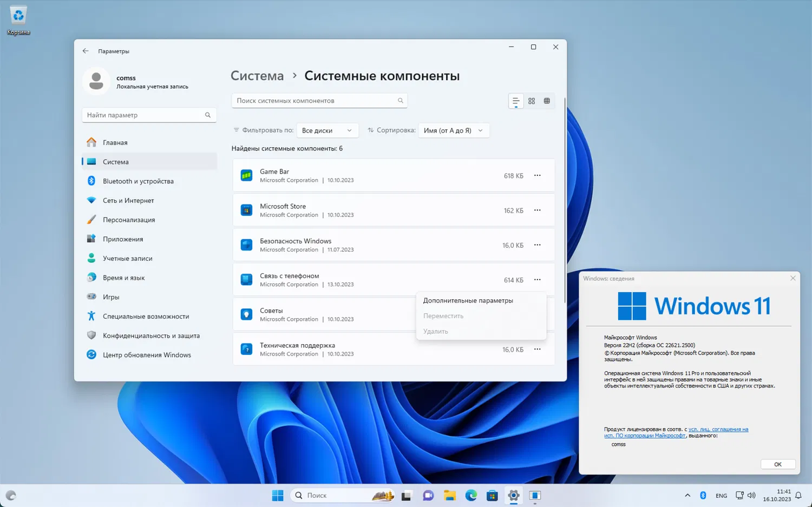812x507 pixels.
Task: Open Приложения in the sidebar
Action: coord(149,239)
